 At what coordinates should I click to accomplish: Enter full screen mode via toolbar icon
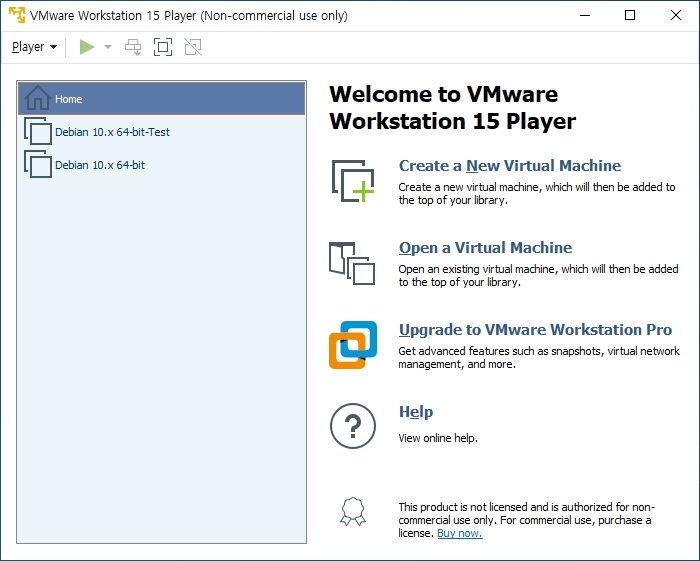click(x=163, y=47)
